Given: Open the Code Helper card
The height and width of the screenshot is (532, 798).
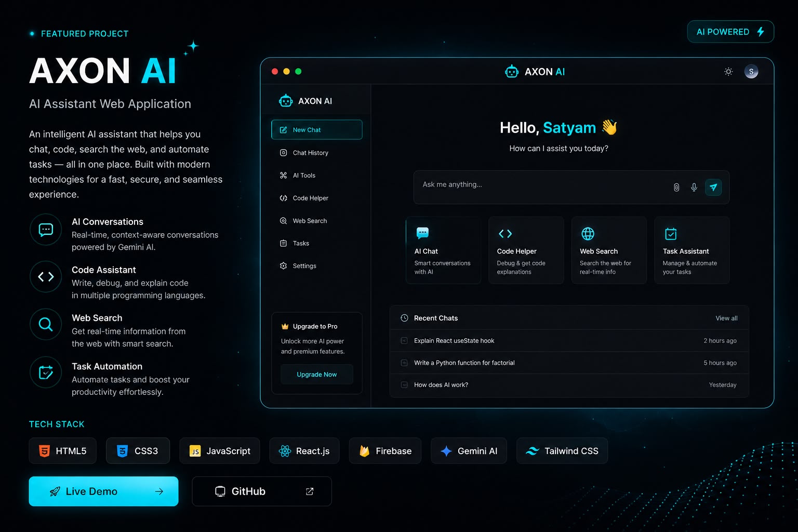Looking at the screenshot, I should [526, 250].
